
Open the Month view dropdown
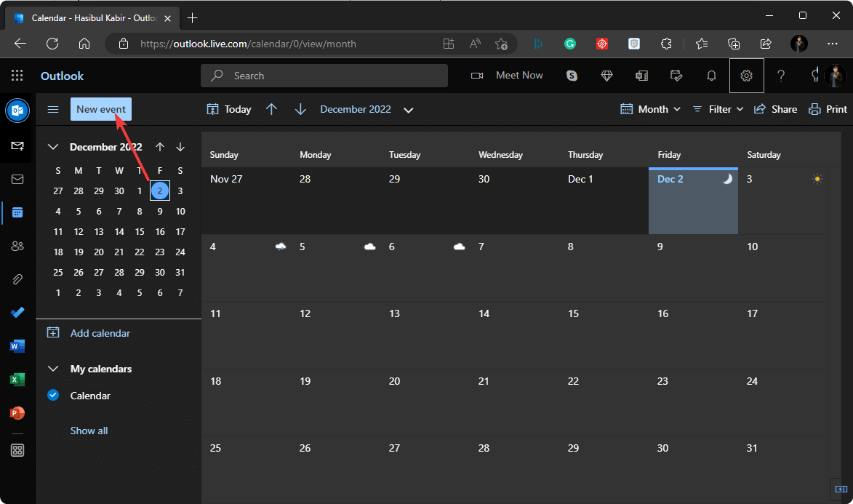coord(651,109)
